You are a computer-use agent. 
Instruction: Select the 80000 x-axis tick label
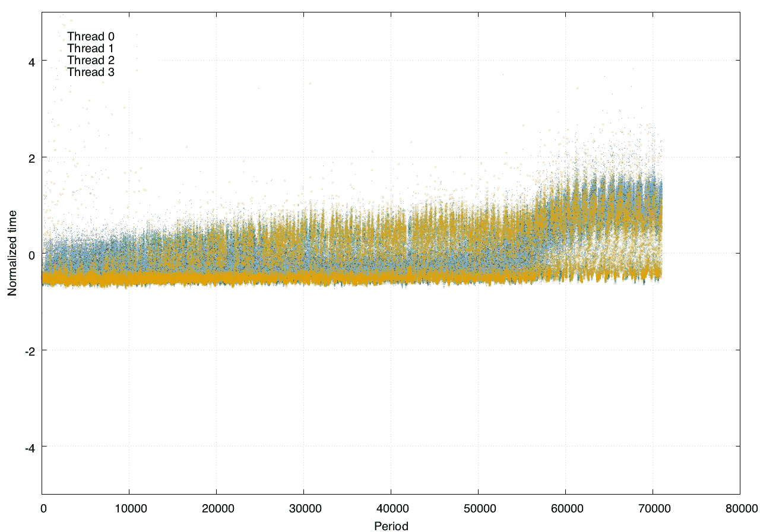pos(740,509)
